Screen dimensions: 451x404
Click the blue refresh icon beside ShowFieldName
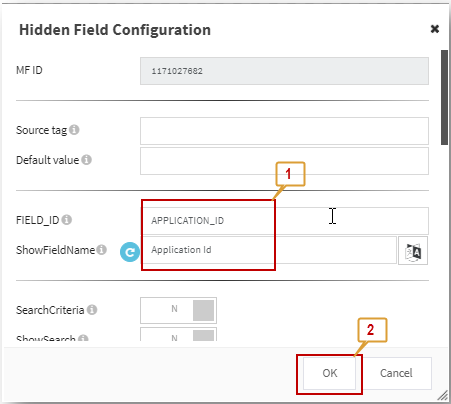130,252
